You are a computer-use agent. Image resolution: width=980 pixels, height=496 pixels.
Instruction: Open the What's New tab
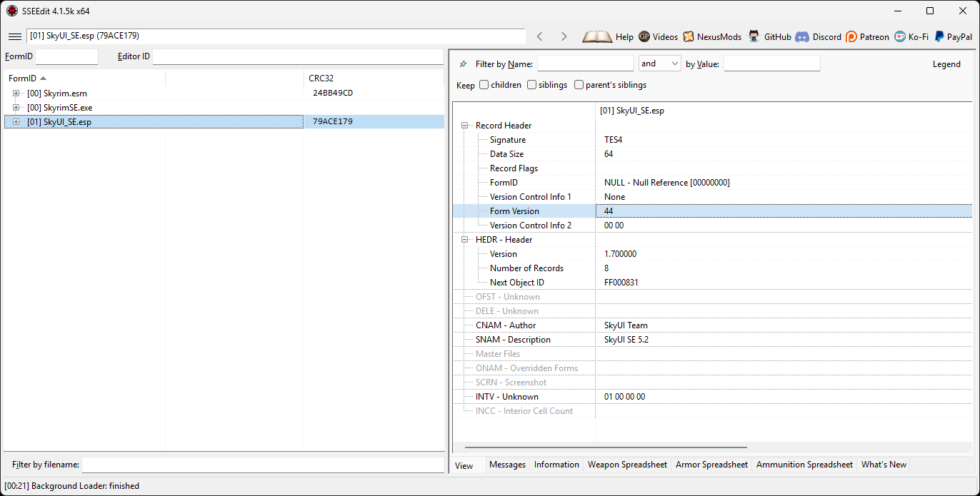pyautogui.click(x=884, y=465)
